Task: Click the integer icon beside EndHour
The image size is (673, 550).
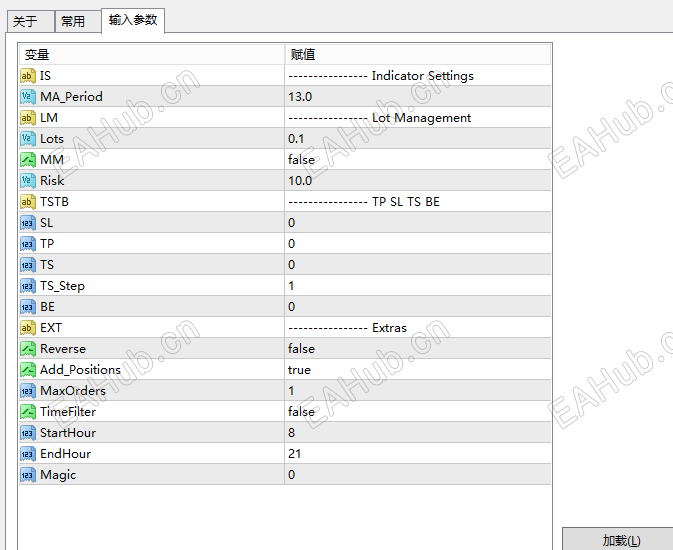Action: pyautogui.click(x=28, y=454)
